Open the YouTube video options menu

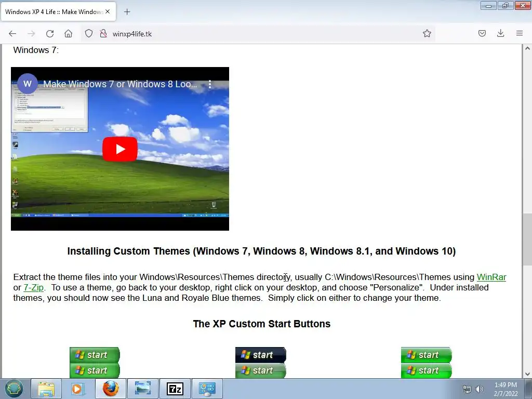pos(210,84)
